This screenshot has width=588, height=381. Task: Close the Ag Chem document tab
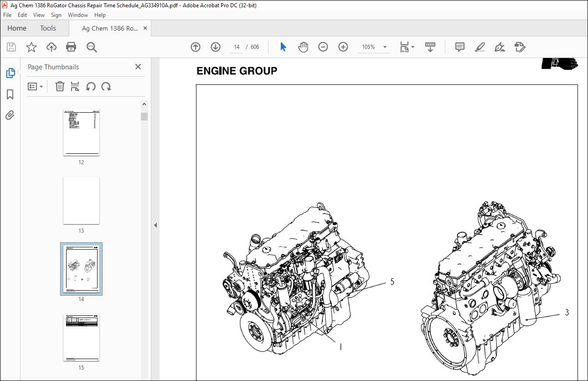coord(145,28)
